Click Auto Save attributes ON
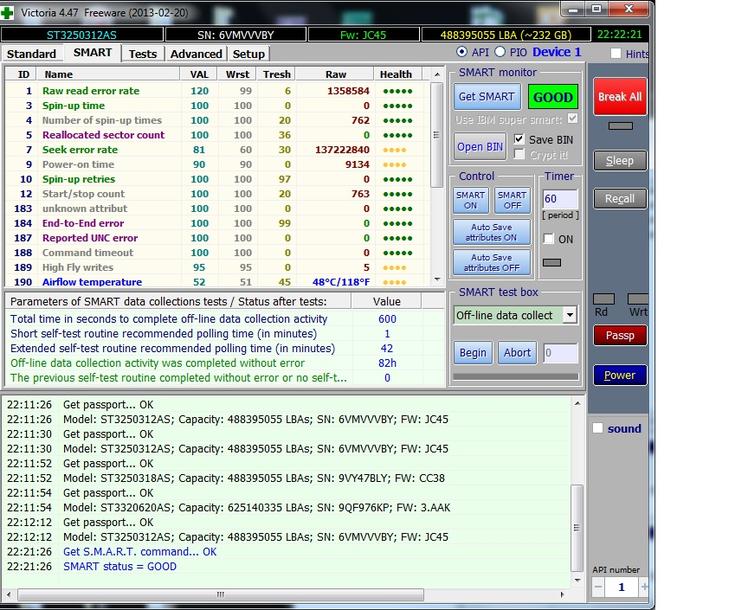Viewport: 748px width, 610px height. 491,232
